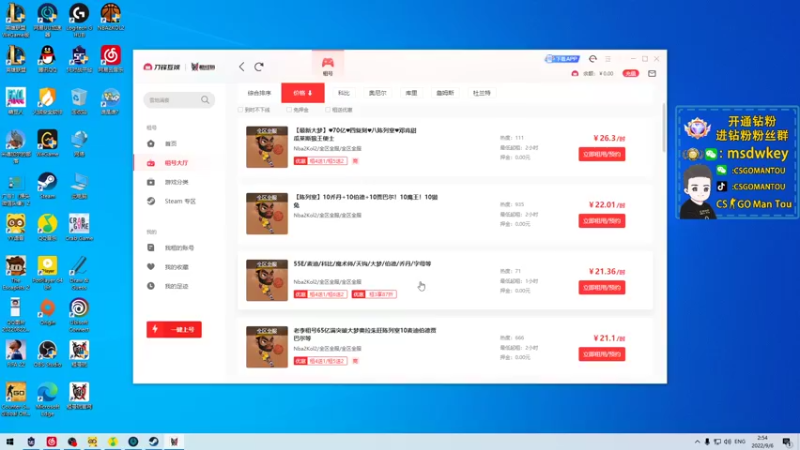Viewport: 800px width, 450px height.
Task: Open the Steam icon in the taskbar
Action: click(154, 442)
